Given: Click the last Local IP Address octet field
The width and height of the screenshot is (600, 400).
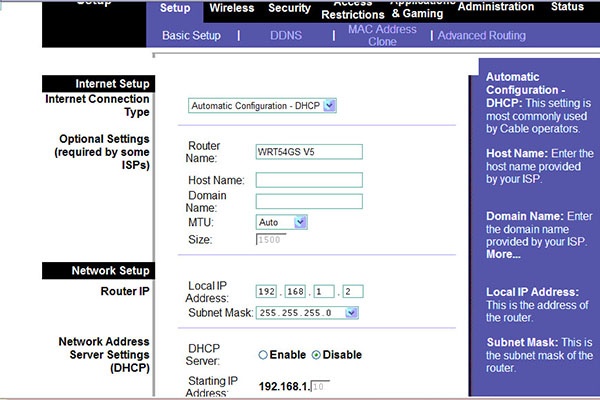Looking at the screenshot, I should pos(351,292).
